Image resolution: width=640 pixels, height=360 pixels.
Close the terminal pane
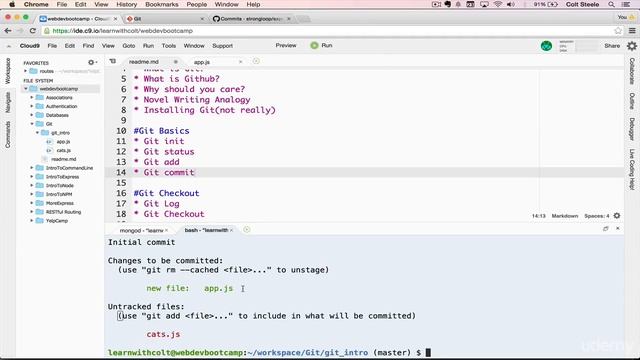[618, 229]
